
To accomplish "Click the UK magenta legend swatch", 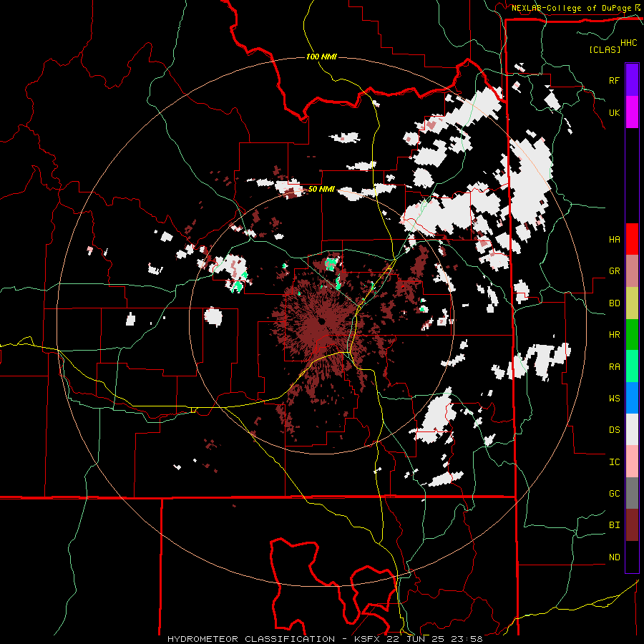I will [632, 112].
